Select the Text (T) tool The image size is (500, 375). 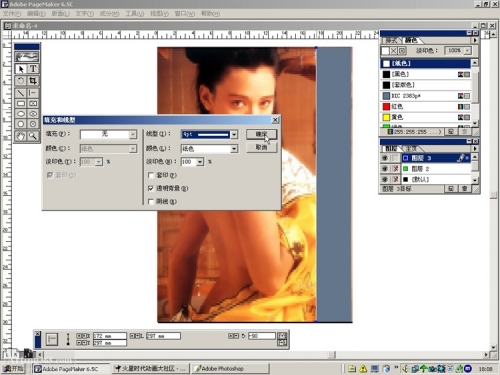tap(33, 69)
